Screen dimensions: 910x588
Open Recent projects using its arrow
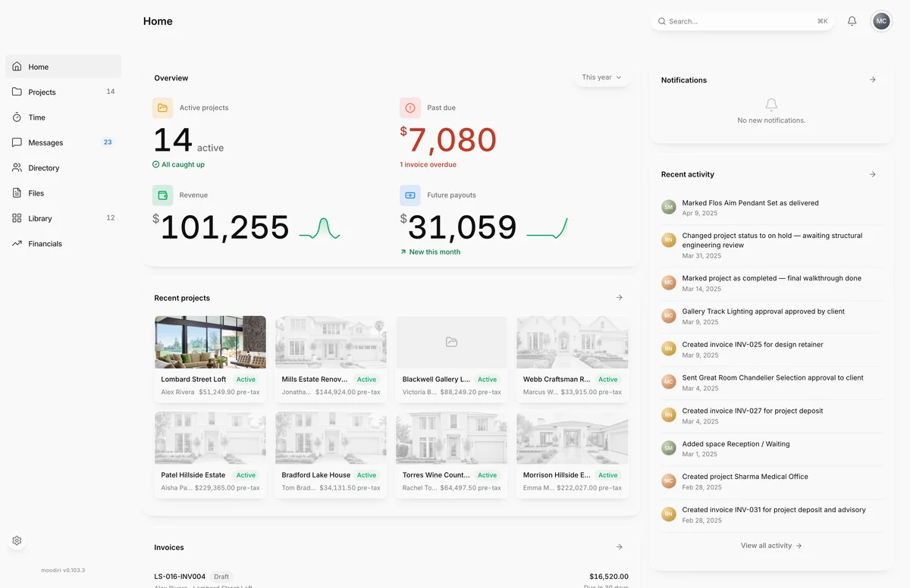[x=620, y=298]
